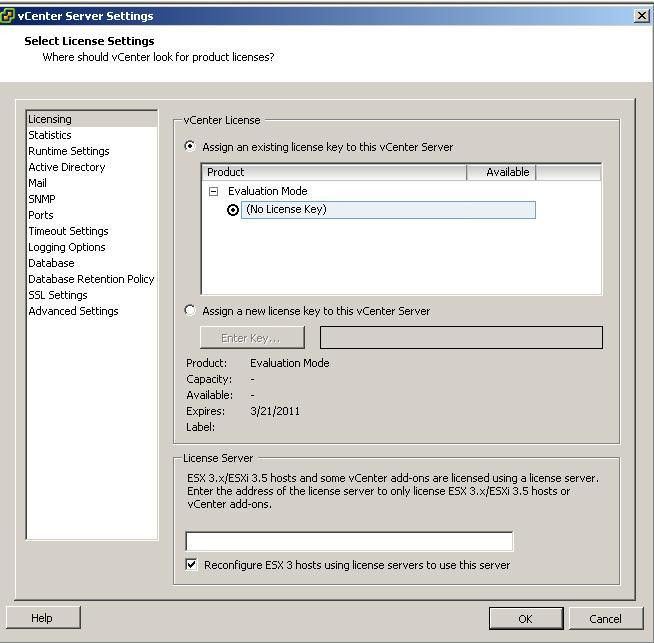
Task: Click the Product value Evaluation Mode
Action: pyautogui.click(x=289, y=363)
